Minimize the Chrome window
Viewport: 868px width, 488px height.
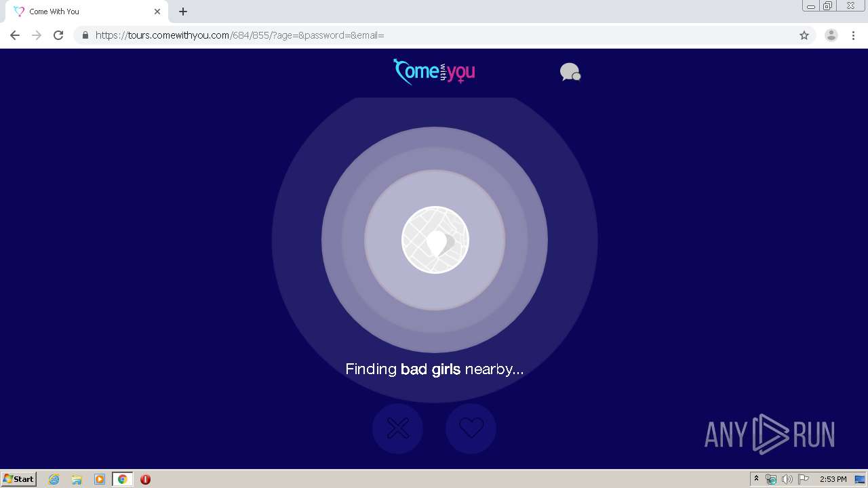[x=811, y=6]
